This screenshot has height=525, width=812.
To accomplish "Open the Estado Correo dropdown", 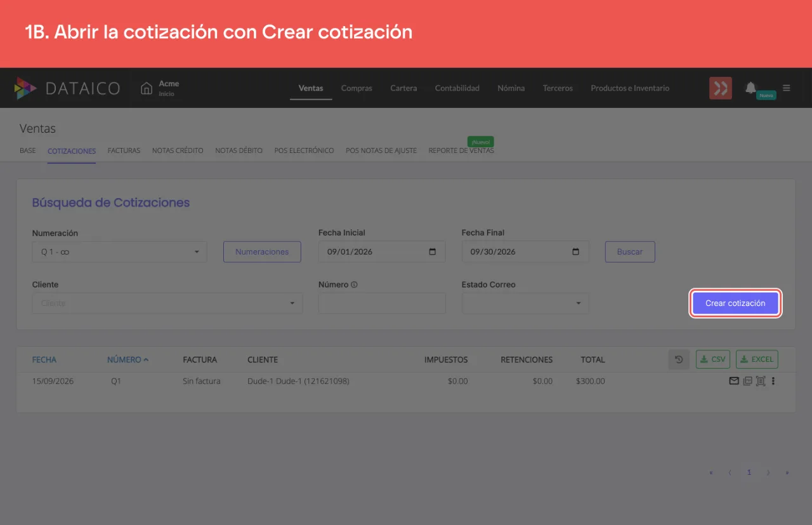I will tap(525, 303).
